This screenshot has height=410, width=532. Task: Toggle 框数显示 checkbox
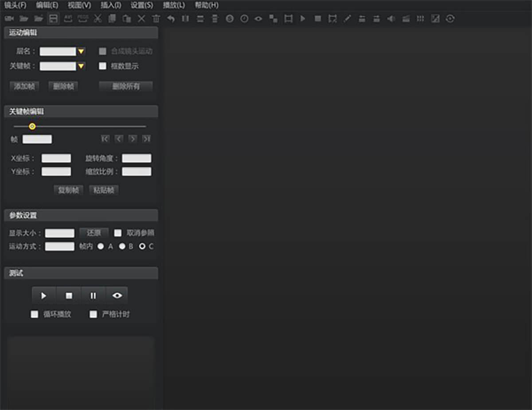(x=103, y=66)
